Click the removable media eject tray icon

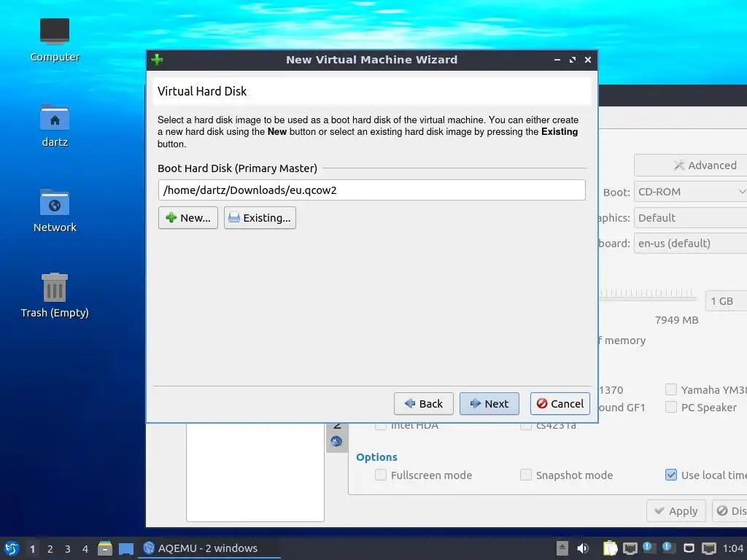tap(562, 548)
